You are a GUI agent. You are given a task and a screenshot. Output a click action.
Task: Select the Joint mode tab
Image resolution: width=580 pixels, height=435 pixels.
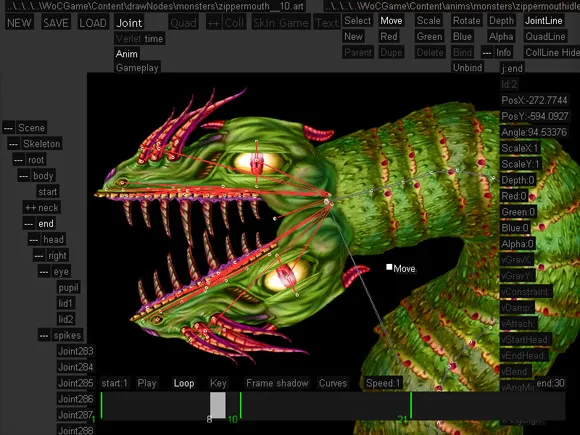[x=129, y=23]
